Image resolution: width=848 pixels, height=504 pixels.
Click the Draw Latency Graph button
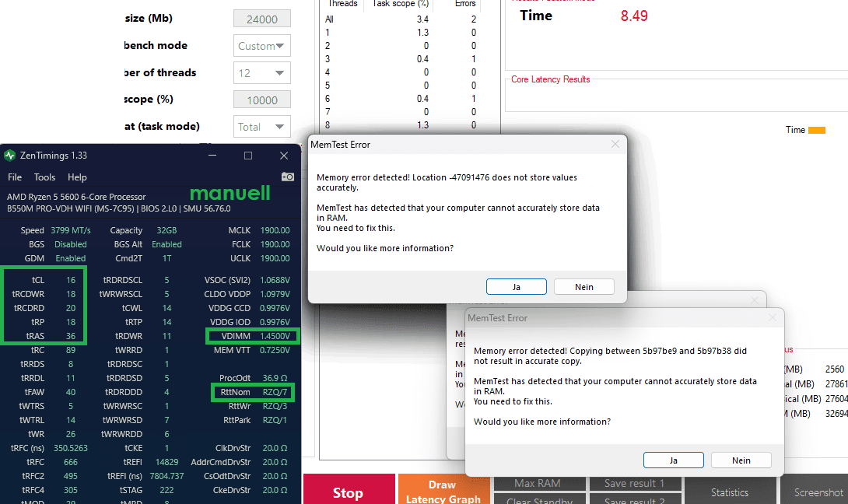[x=443, y=490]
